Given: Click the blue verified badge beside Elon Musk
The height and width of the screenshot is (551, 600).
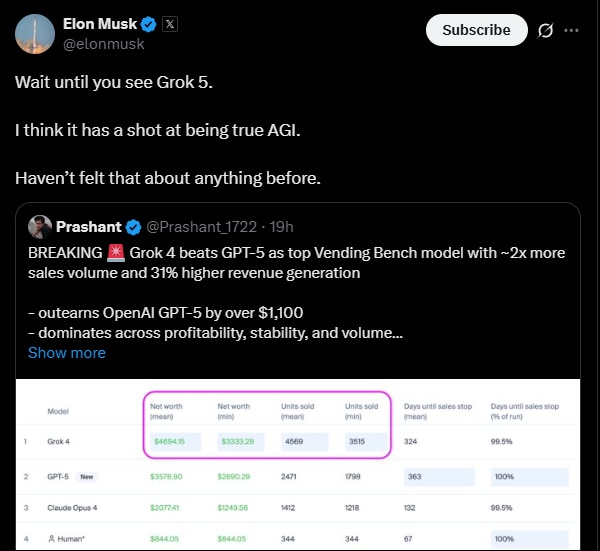Looking at the screenshot, I should [148, 24].
